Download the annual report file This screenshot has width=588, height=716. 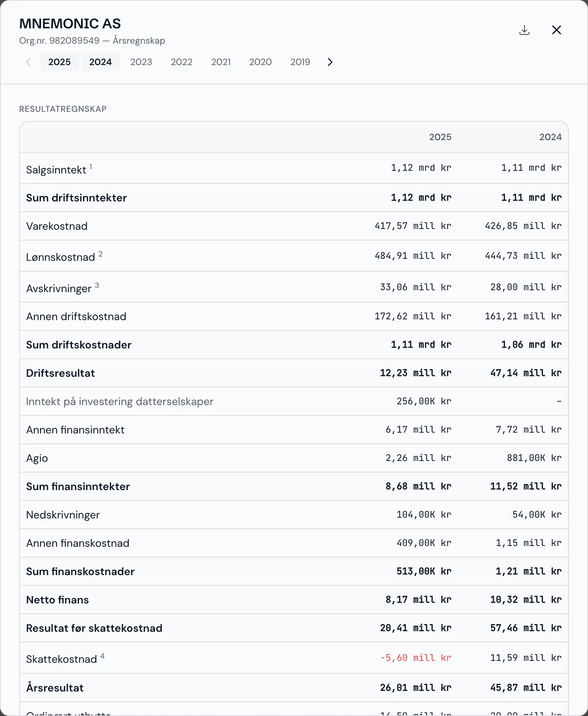(524, 30)
